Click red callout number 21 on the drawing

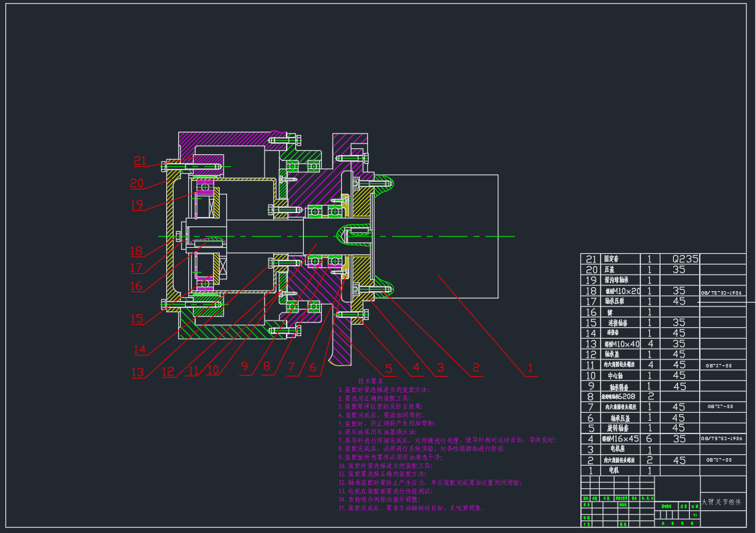pos(140,161)
